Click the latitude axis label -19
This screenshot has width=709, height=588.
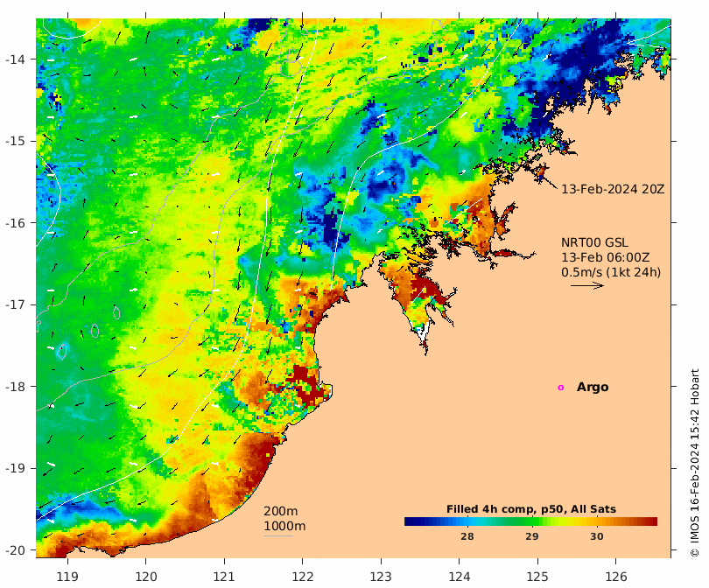click(x=15, y=468)
